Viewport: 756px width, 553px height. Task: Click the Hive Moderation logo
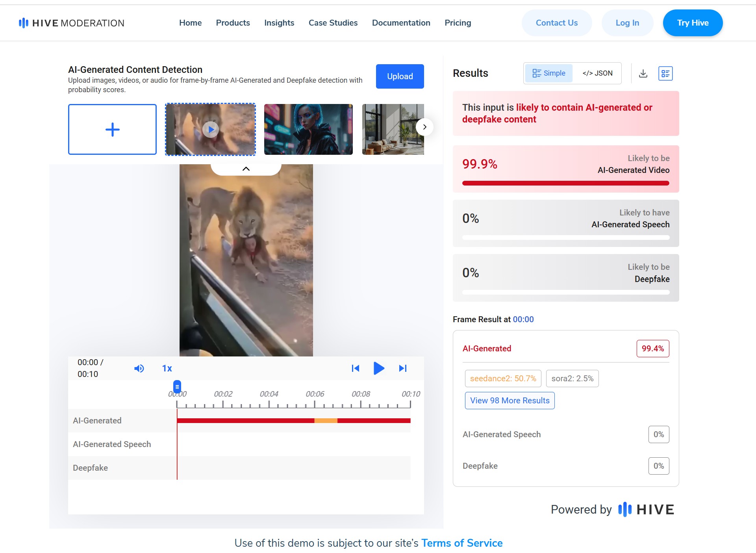click(71, 23)
